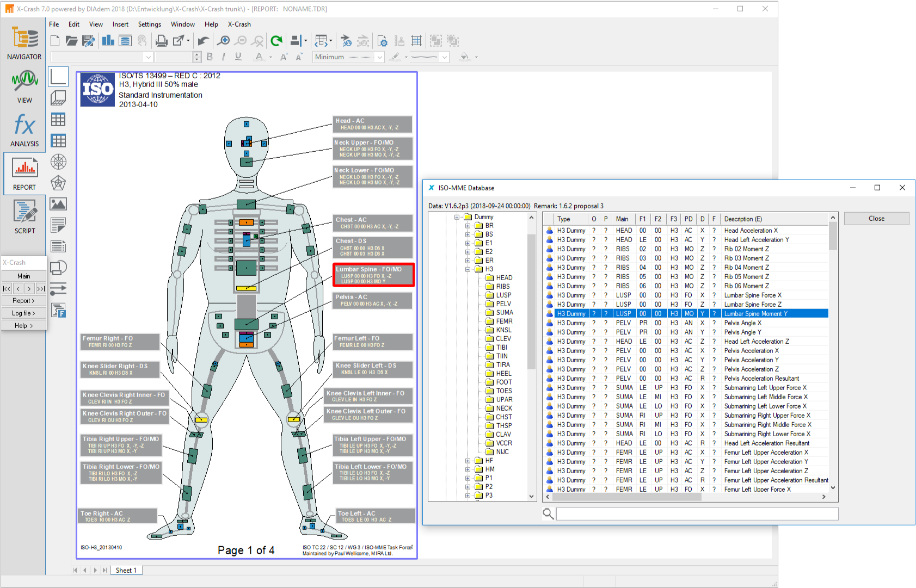The image size is (916, 588).
Task: Expand the HF folder in the tree
Action: click(468, 461)
